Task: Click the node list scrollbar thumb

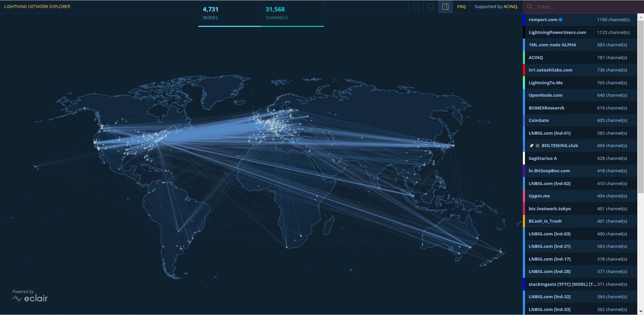Action: pos(640,107)
